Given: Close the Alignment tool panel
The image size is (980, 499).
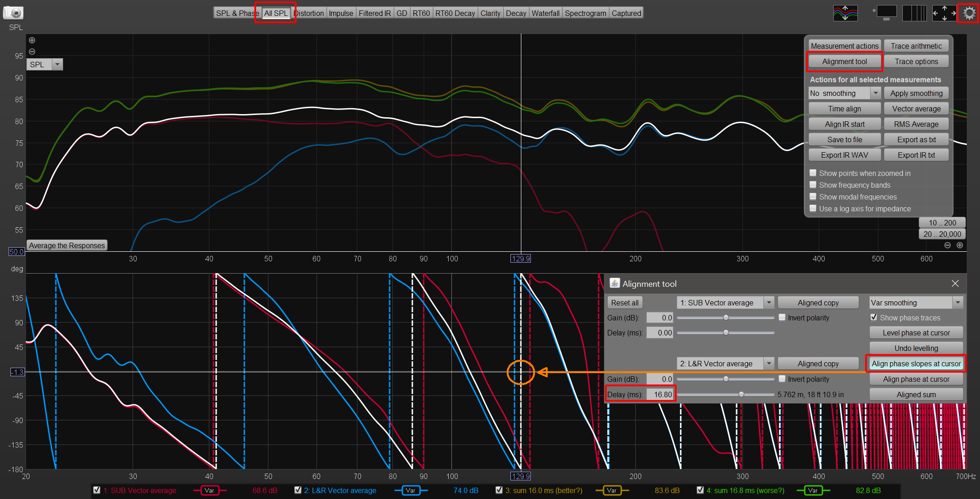Looking at the screenshot, I should click(955, 284).
